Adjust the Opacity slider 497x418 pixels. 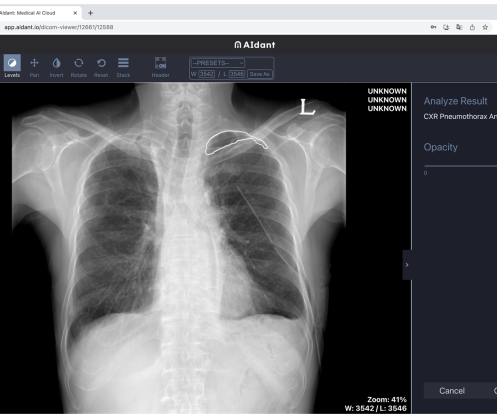click(x=460, y=166)
